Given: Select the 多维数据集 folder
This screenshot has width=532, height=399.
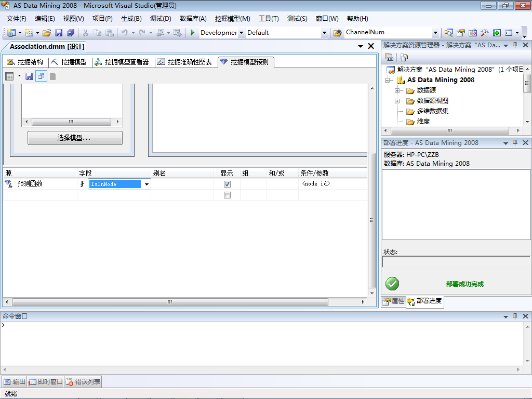Looking at the screenshot, I should pyautogui.click(x=428, y=111).
